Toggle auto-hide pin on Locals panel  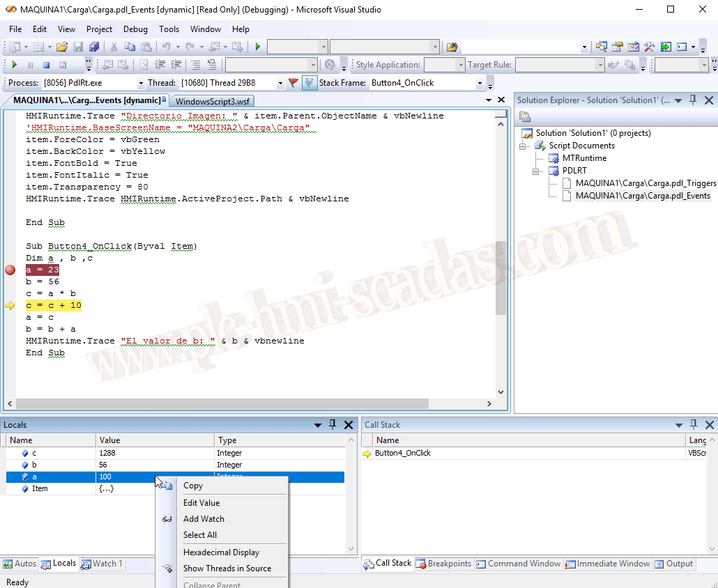coord(333,424)
